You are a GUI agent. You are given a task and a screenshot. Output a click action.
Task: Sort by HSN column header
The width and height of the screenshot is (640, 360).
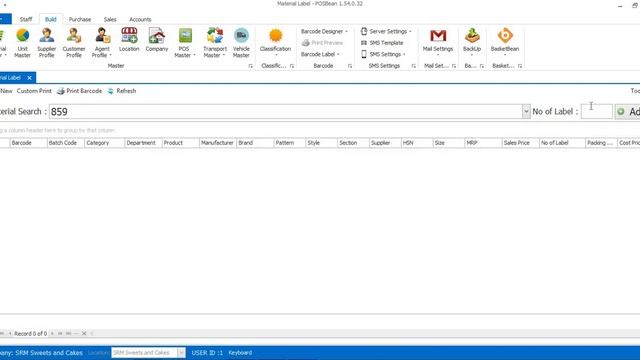(x=417, y=143)
